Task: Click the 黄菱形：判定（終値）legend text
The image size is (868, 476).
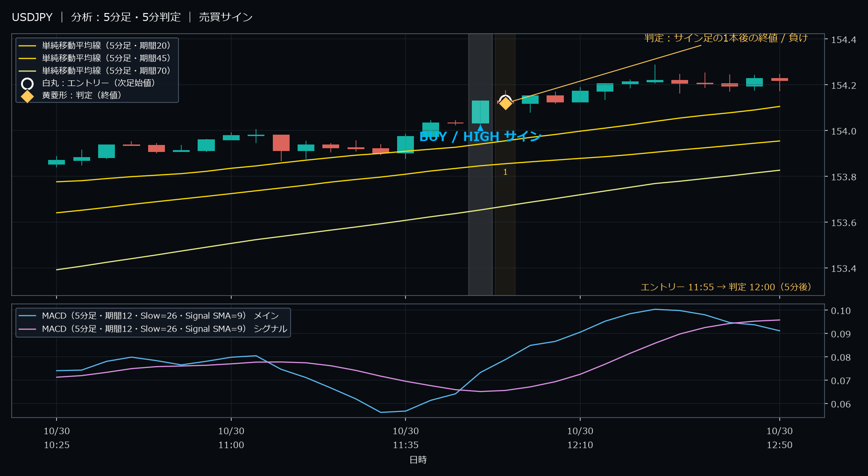Action: point(82,95)
